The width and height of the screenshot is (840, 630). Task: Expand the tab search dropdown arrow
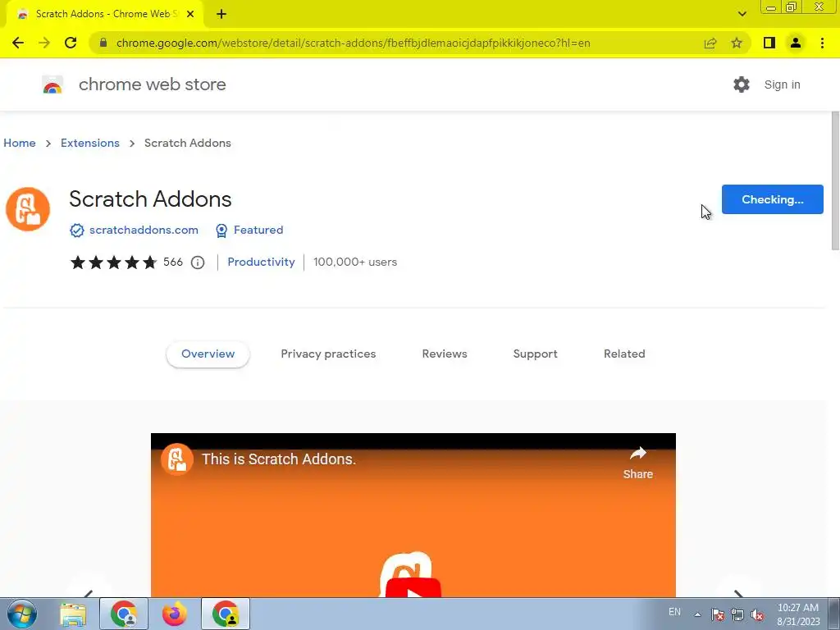coord(742,14)
